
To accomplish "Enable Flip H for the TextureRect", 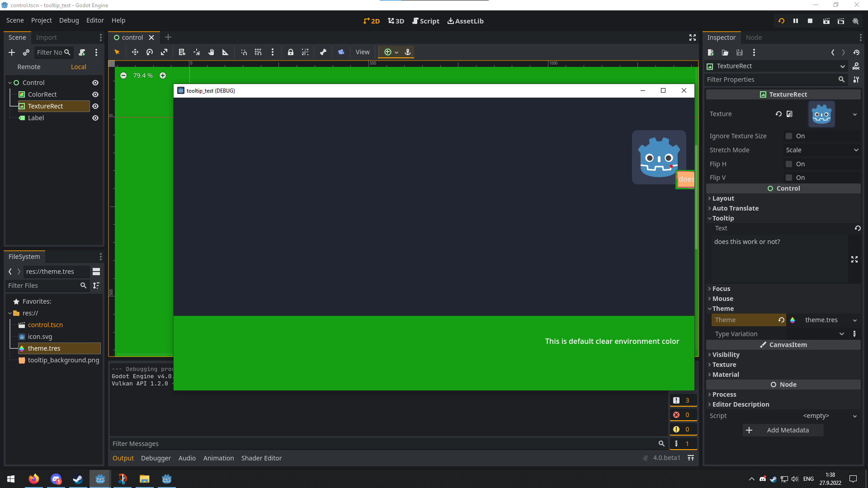I will point(788,164).
